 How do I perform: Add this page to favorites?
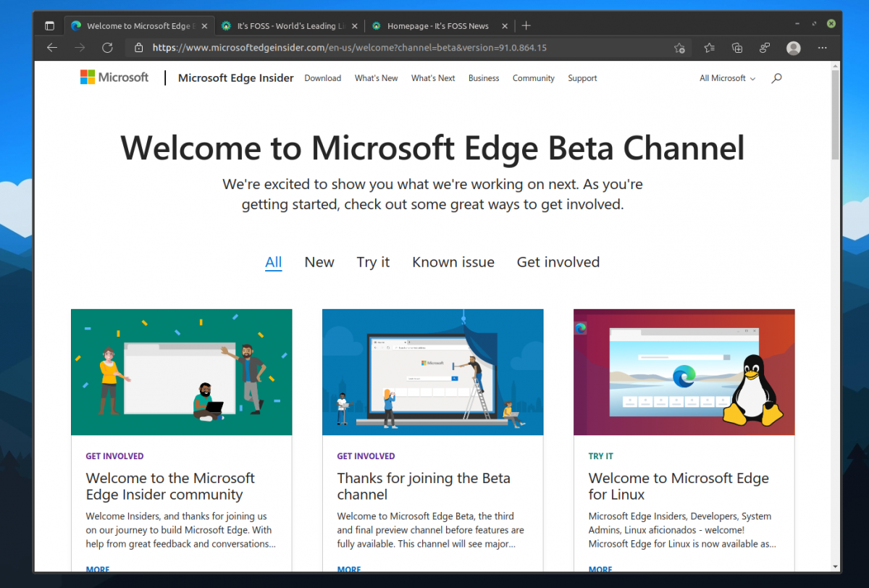[680, 48]
